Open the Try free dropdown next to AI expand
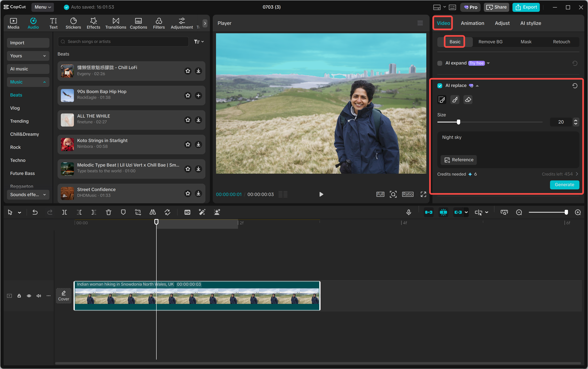The height and width of the screenshot is (369, 588). [x=488, y=63]
